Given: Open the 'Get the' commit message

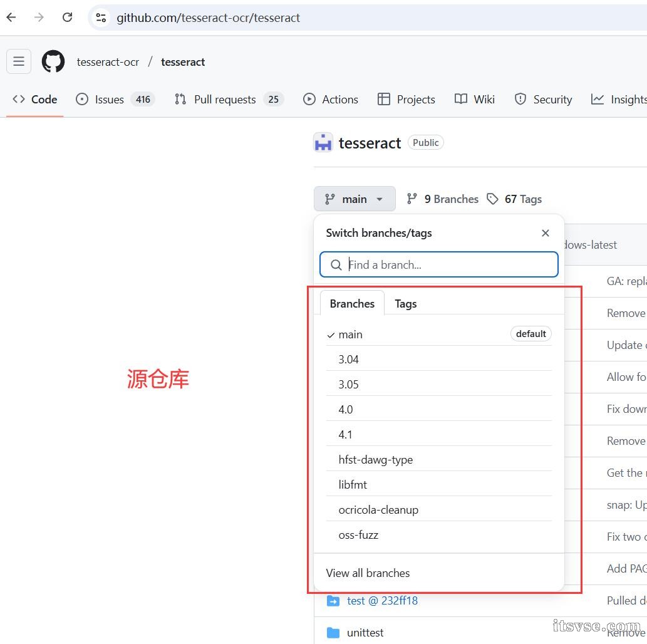Looking at the screenshot, I should 626,473.
